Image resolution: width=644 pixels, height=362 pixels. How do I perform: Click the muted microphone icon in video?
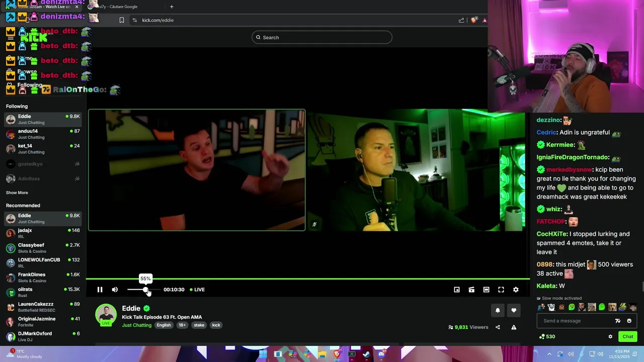314,225
